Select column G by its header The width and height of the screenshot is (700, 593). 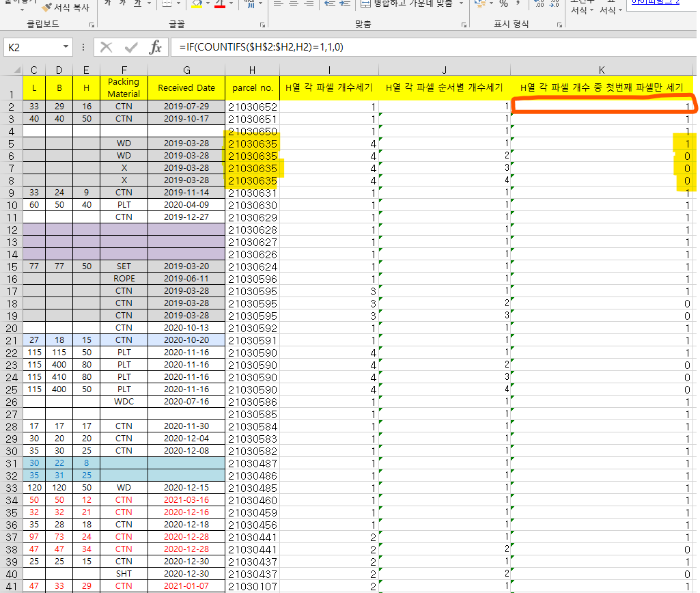[186, 70]
